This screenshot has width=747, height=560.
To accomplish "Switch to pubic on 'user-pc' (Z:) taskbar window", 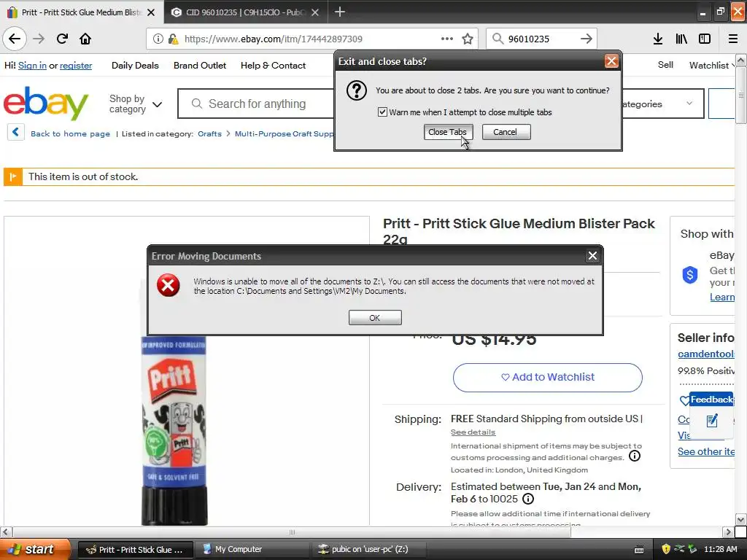I will coord(370,549).
